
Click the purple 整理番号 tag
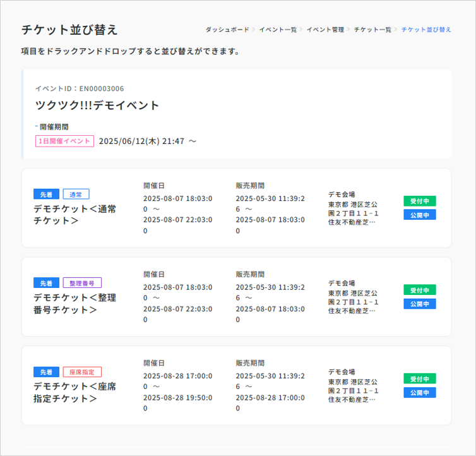point(82,283)
